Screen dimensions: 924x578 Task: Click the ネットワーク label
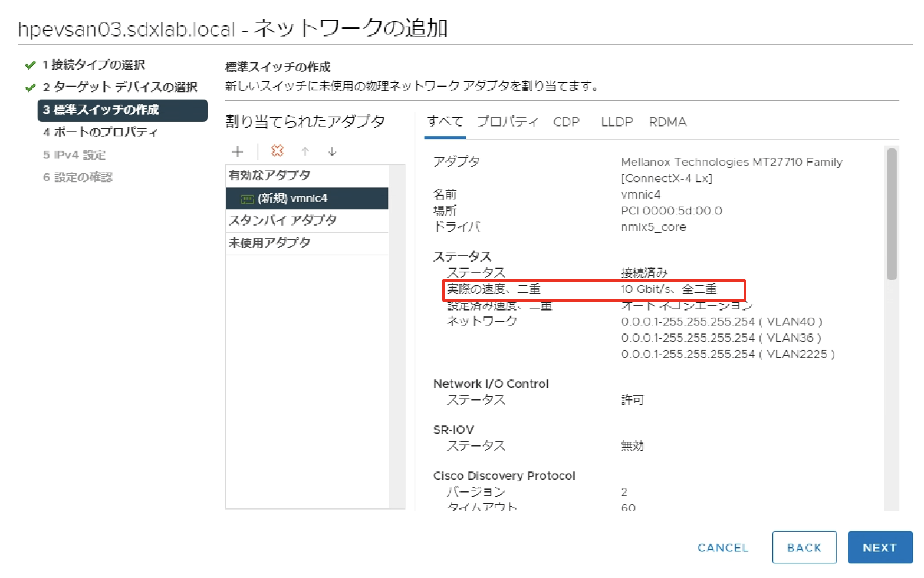482,321
